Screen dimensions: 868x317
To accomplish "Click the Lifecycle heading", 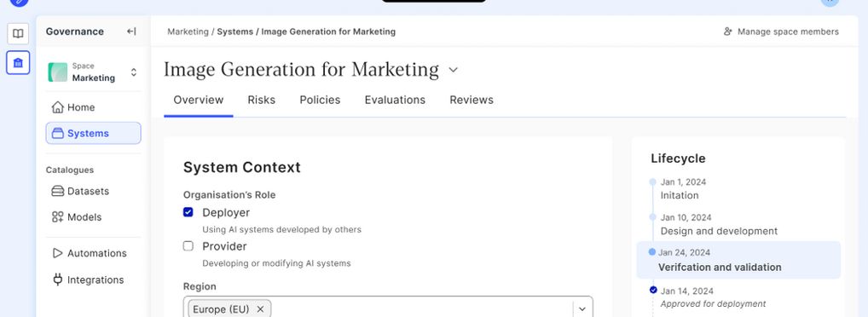I will [x=678, y=158].
